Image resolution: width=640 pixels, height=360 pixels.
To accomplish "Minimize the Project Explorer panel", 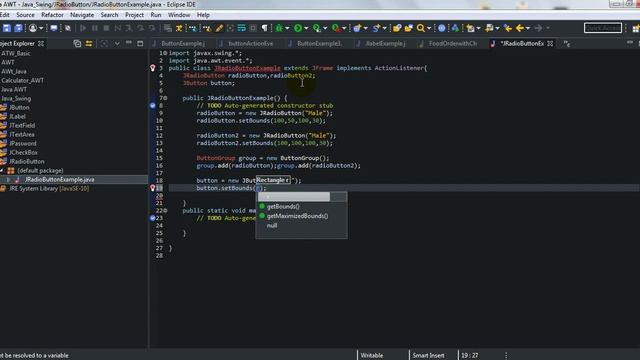I will coord(129,43).
